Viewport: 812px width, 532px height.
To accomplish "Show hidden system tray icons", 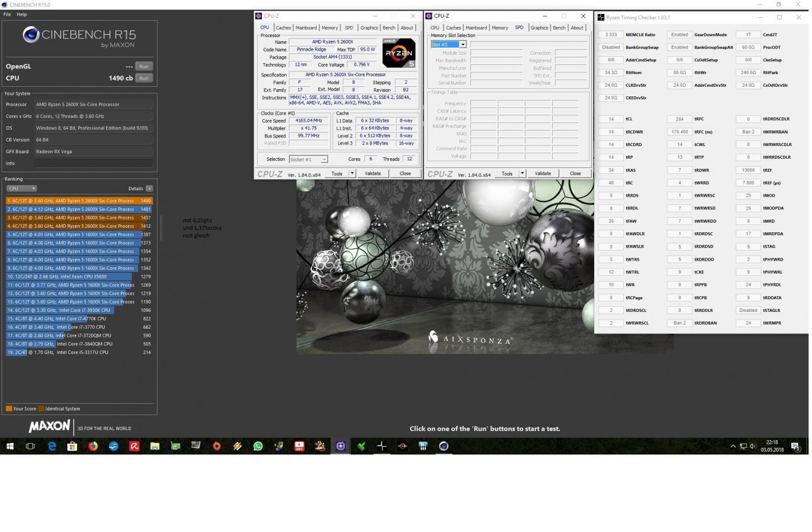I will click(733, 446).
